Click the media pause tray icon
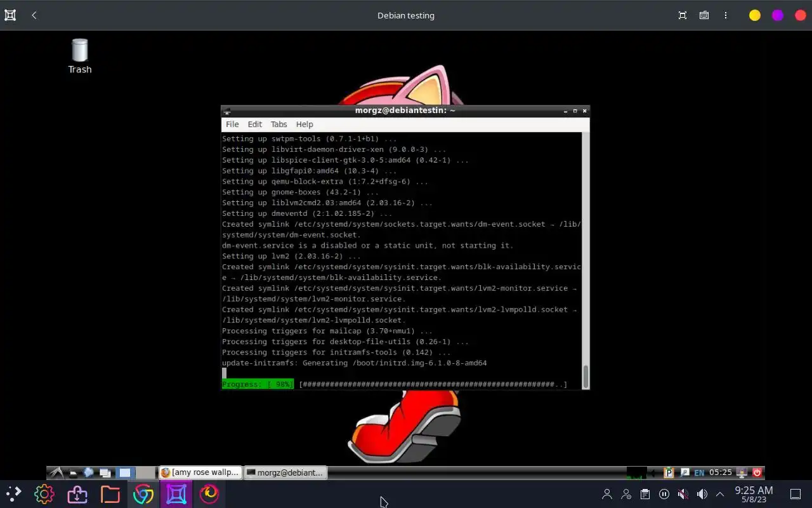The width and height of the screenshot is (812, 508). (664, 494)
